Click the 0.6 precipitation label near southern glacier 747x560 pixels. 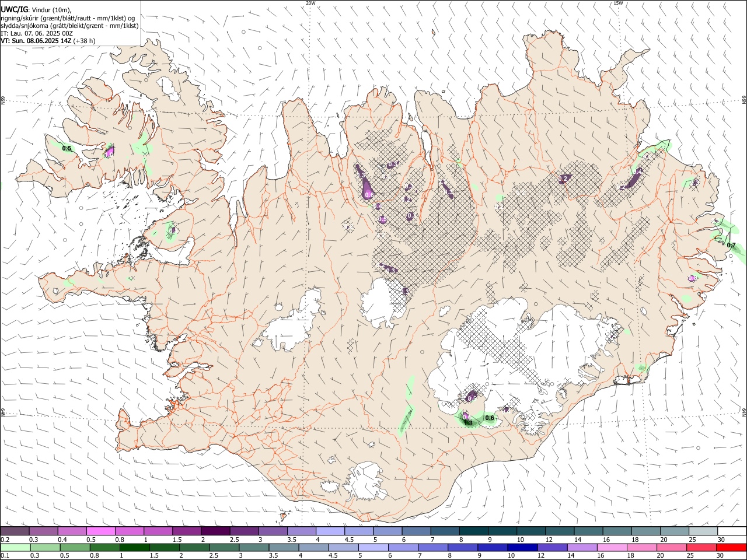(490, 418)
